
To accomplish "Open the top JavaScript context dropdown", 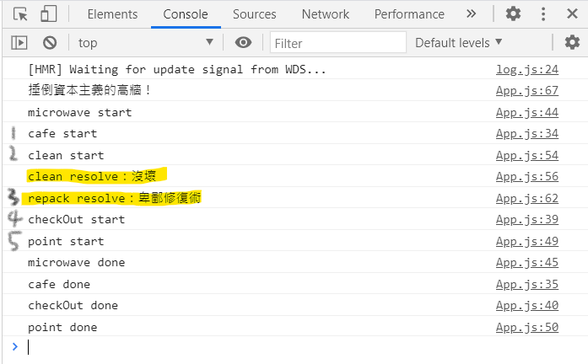I will click(x=145, y=43).
